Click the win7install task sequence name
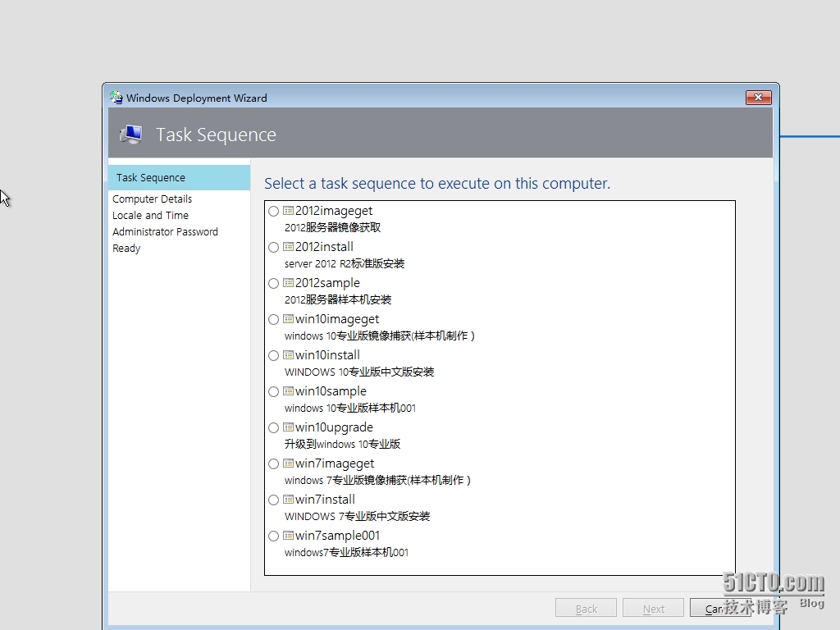The height and width of the screenshot is (630, 840). click(325, 500)
